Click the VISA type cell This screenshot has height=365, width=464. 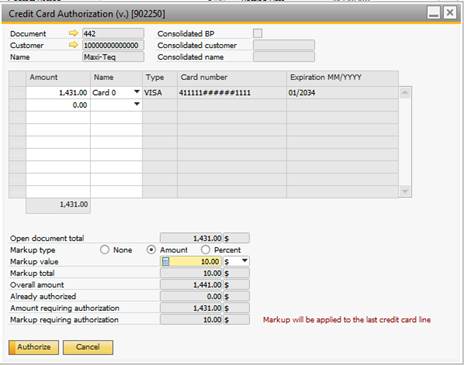pyautogui.click(x=160, y=92)
